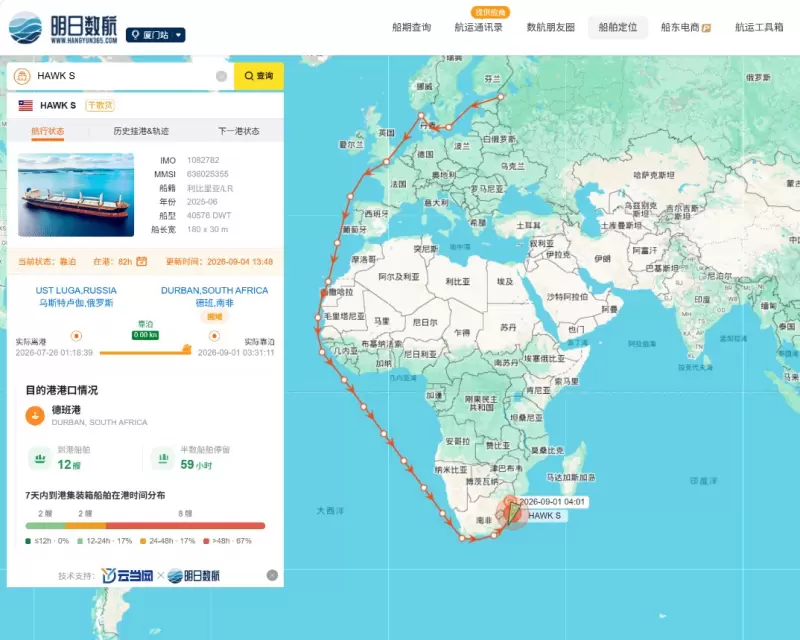
Task: Switch to the 历史挂港&轨迹 tab
Action: (x=141, y=131)
